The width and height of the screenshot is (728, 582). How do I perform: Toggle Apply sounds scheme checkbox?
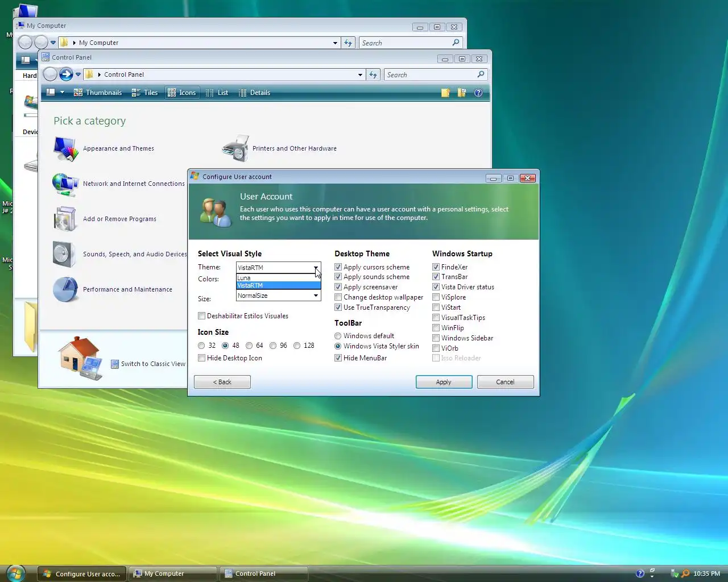[338, 277]
